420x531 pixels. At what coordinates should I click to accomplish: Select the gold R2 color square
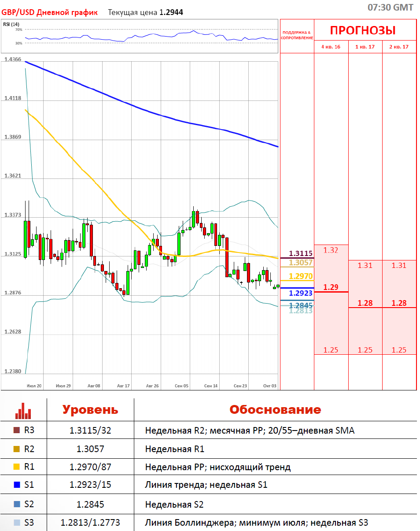point(17,449)
